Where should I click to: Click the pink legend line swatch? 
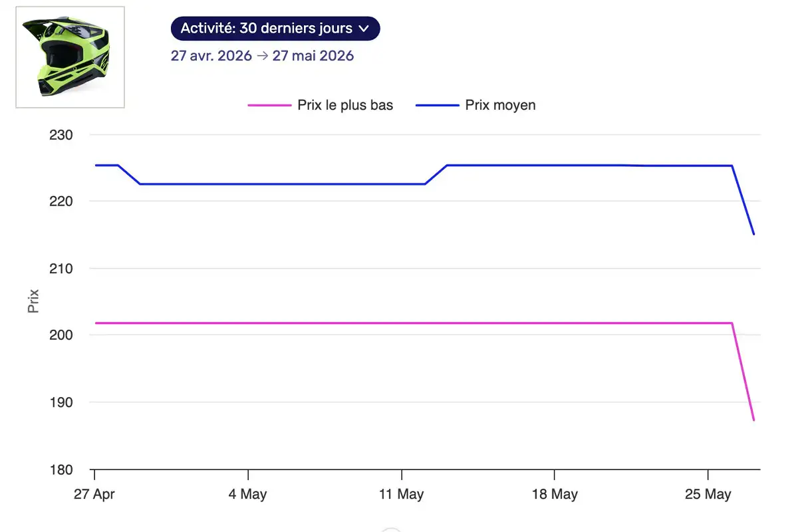tap(269, 105)
